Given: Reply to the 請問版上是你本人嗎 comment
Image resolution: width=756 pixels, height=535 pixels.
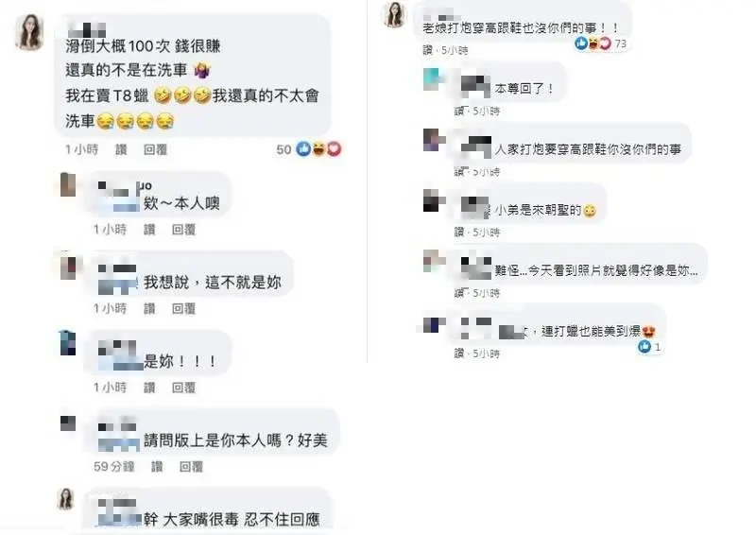Looking at the screenshot, I should (191, 467).
